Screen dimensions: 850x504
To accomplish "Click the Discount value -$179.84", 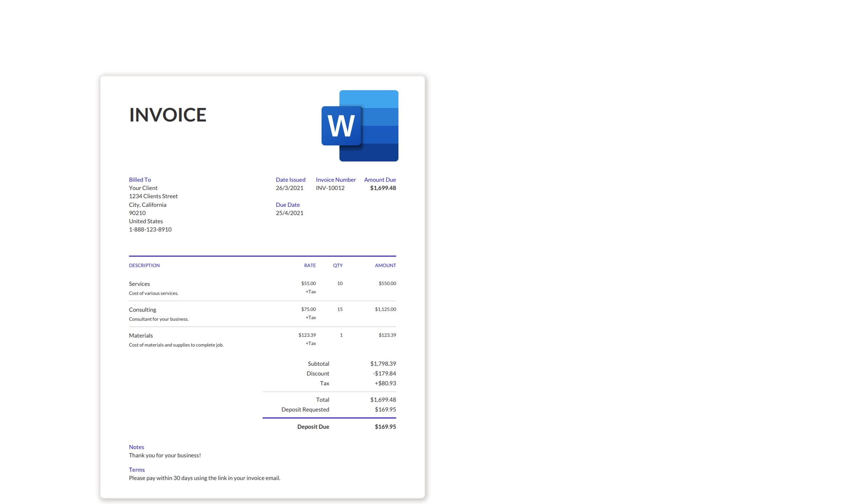I will pos(384,373).
